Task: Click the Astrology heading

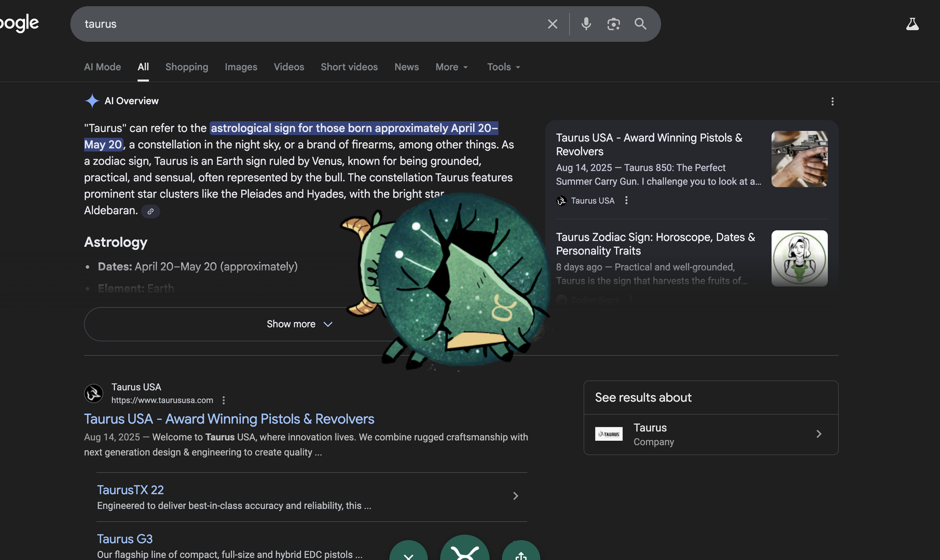Action: 116,242
